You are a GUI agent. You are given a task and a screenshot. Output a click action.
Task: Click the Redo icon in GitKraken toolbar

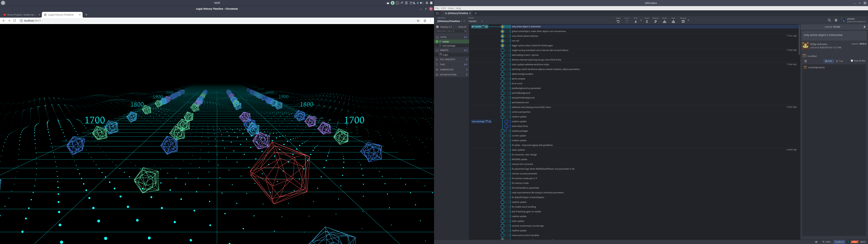point(627,22)
